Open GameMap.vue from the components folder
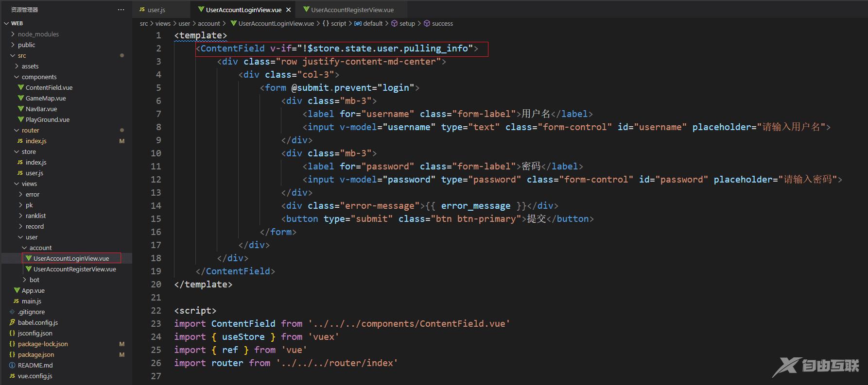 point(46,98)
